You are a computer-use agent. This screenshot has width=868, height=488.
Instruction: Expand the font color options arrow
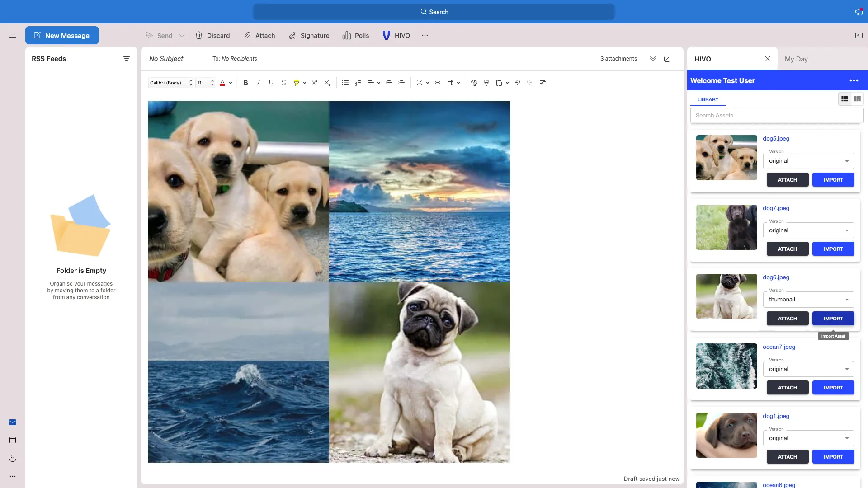(x=231, y=83)
